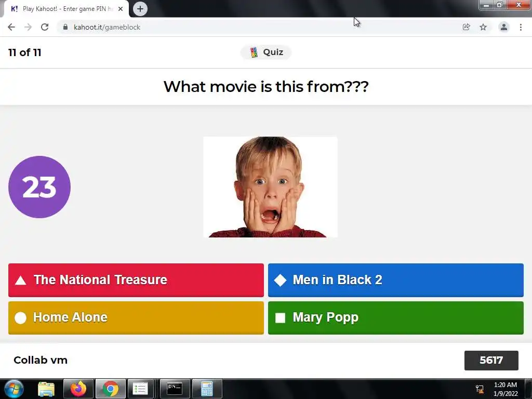Switch to Chrome in the taskbar
Viewport: 532px width, 399px height.
[x=111, y=389]
